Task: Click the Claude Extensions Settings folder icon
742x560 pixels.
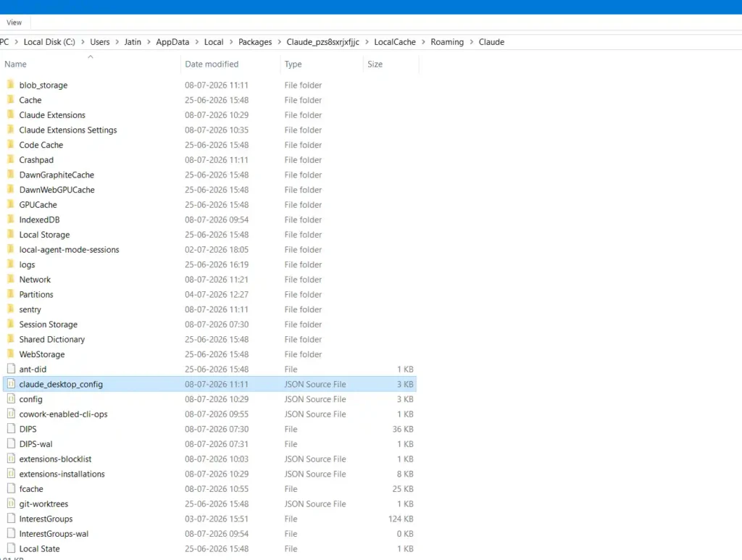Action: [11, 130]
